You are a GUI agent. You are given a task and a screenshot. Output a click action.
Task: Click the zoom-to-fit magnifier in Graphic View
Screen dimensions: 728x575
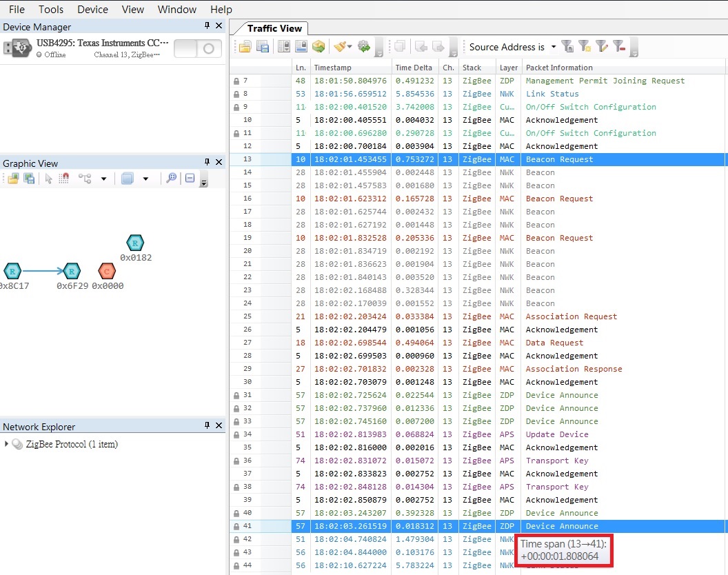[171, 179]
